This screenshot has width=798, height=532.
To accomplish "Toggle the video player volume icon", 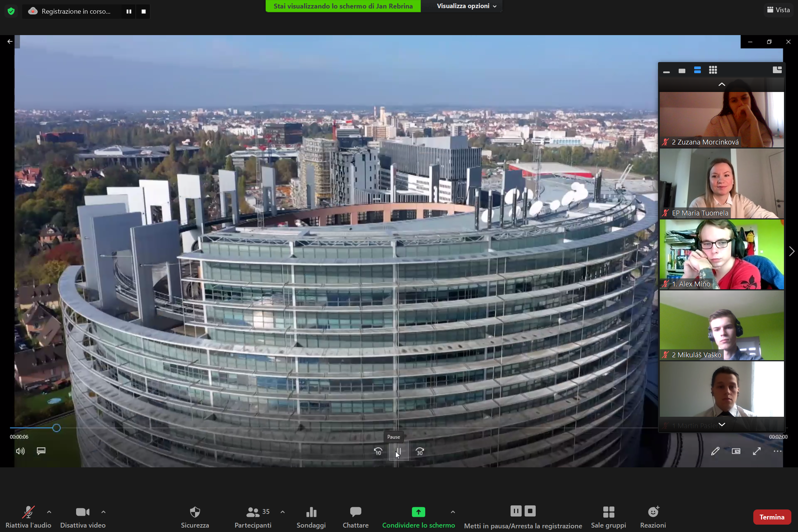I will coord(20,451).
